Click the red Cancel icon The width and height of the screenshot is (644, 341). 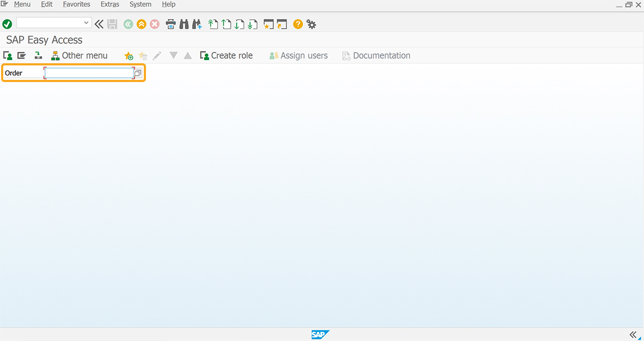155,24
